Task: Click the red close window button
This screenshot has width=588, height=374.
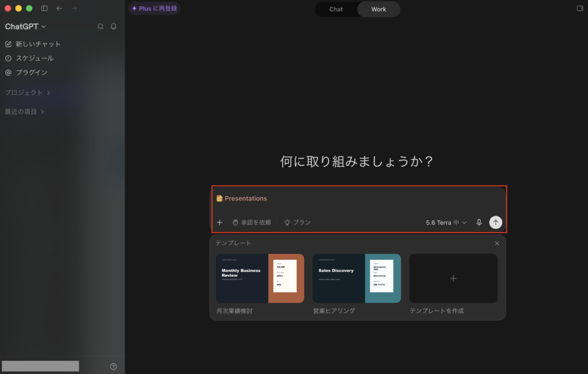Action: pos(8,8)
